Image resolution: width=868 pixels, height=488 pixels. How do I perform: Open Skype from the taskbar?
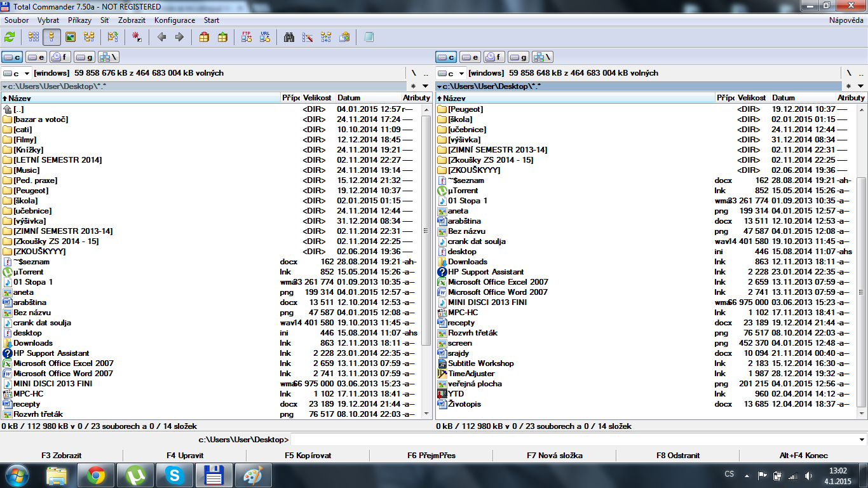coord(173,475)
